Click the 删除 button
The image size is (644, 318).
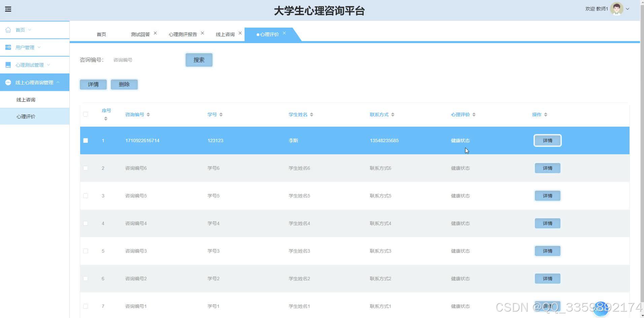[x=124, y=85]
